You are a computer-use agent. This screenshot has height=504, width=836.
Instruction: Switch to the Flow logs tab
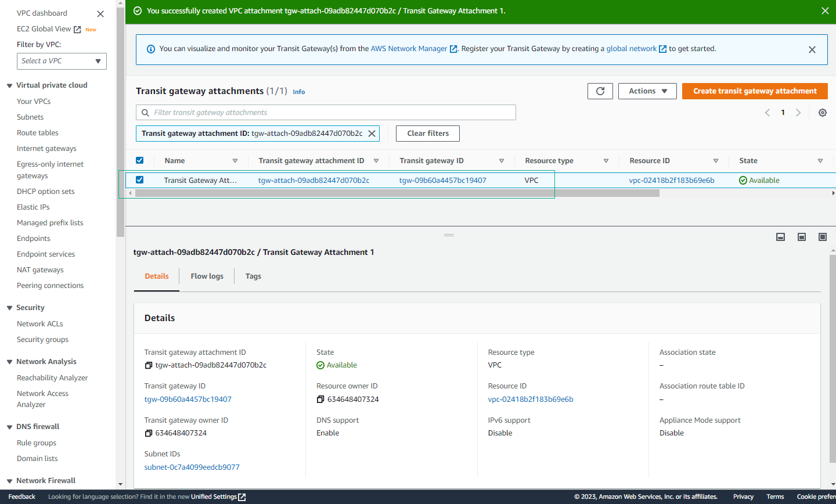tap(207, 276)
